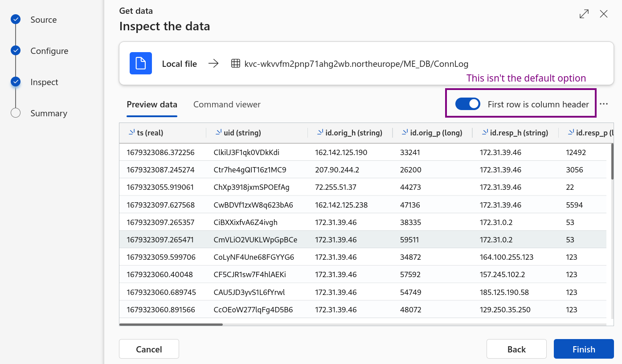622x364 pixels.
Task: Close the Get data dialog
Action: 604,14
